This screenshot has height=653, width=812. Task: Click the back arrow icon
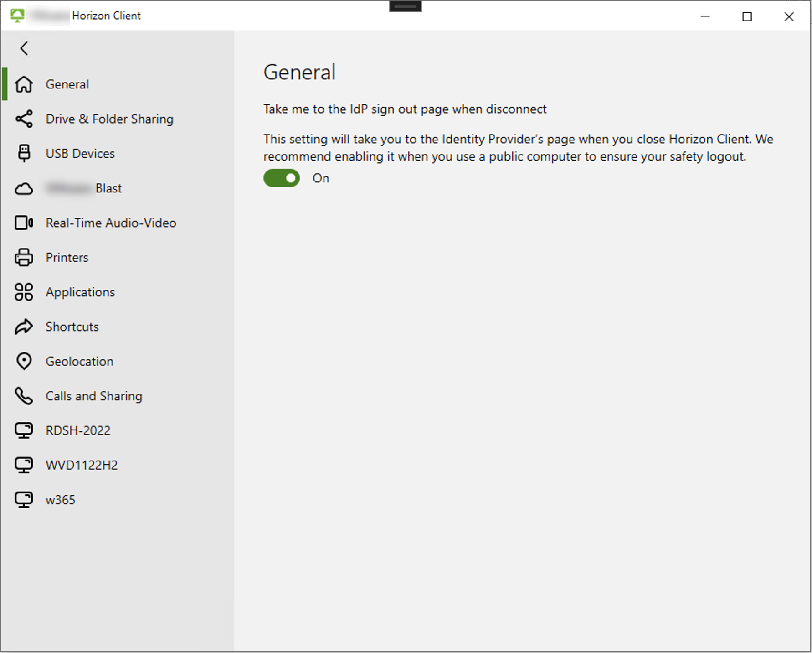coord(24,48)
